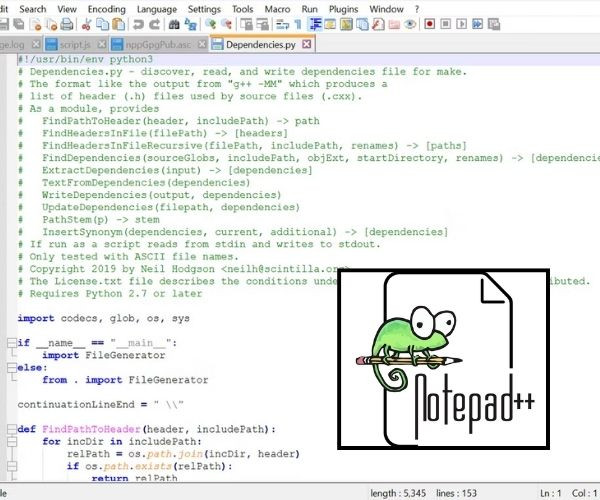Close the Dependencies.py tab
Screen dimensions: 600x500
tap(307, 44)
